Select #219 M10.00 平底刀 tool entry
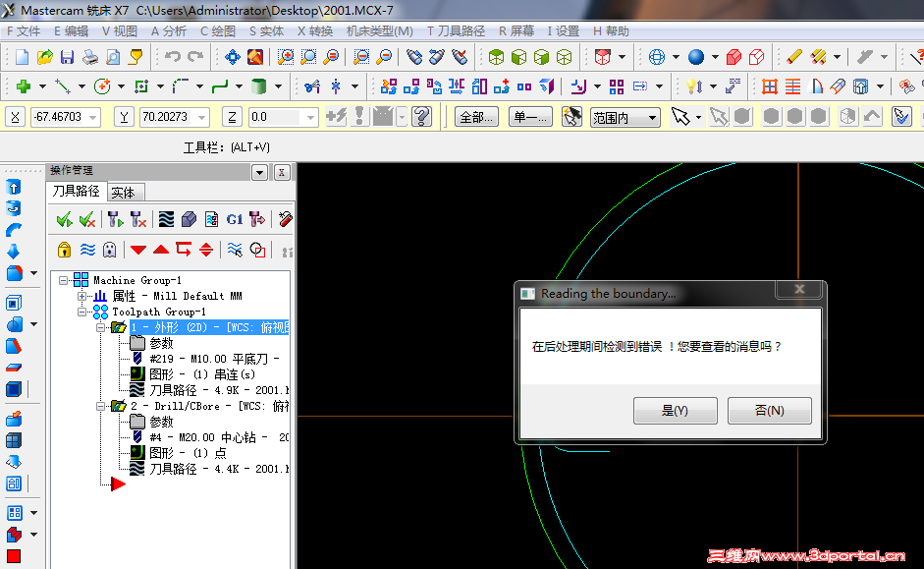Image resolution: width=924 pixels, height=569 pixels. pyautogui.click(x=214, y=359)
